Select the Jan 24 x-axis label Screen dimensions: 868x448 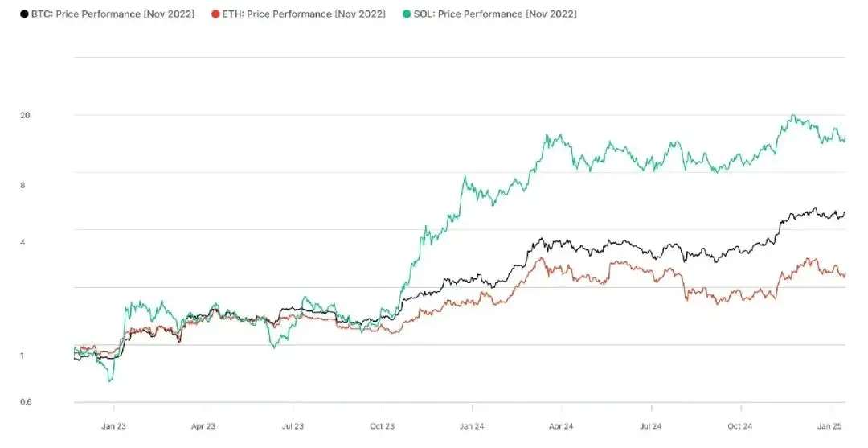tap(472, 426)
